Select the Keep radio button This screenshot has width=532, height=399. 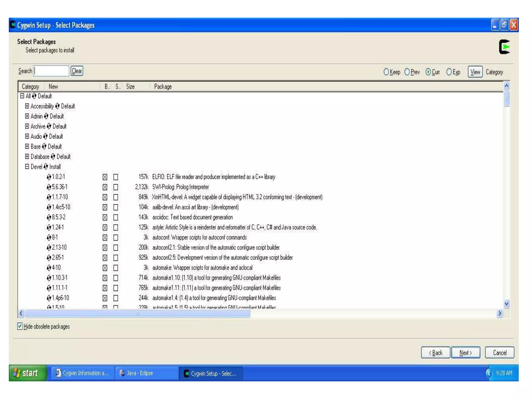click(x=386, y=72)
